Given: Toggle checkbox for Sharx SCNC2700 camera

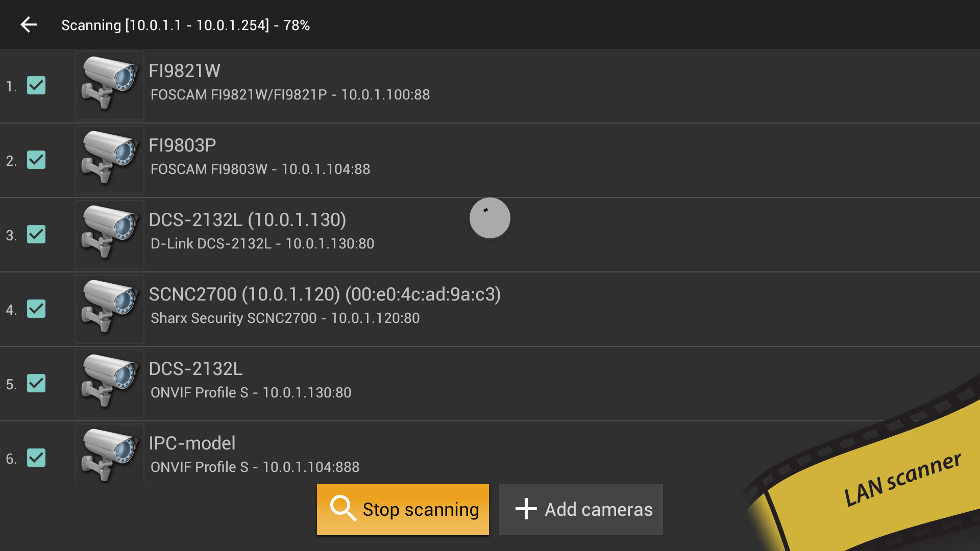Looking at the screenshot, I should click(x=36, y=309).
